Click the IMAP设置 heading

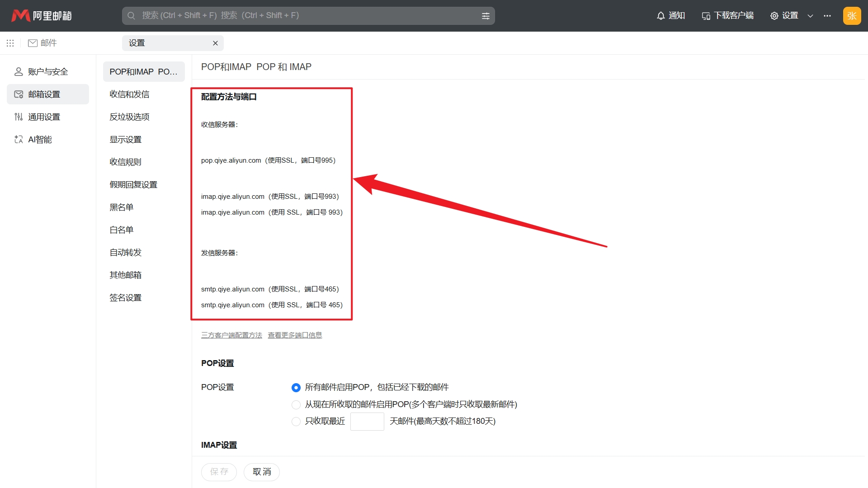pyautogui.click(x=219, y=445)
